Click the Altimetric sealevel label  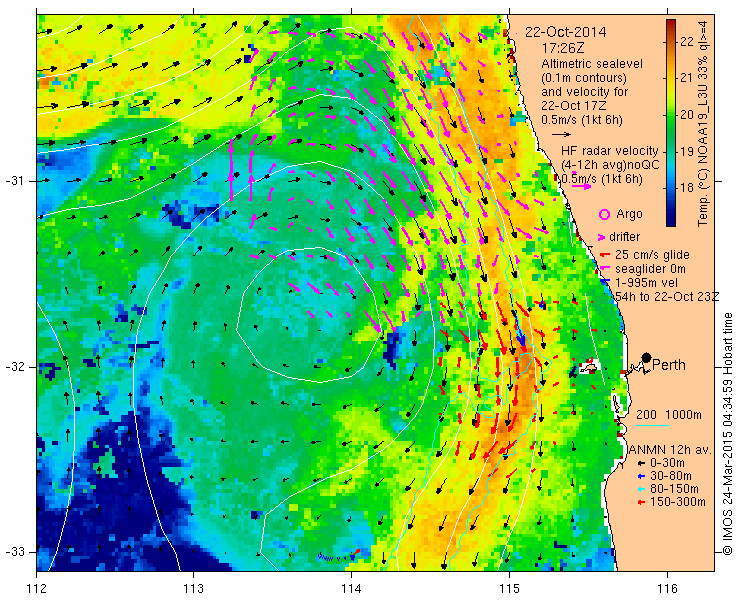592,63
